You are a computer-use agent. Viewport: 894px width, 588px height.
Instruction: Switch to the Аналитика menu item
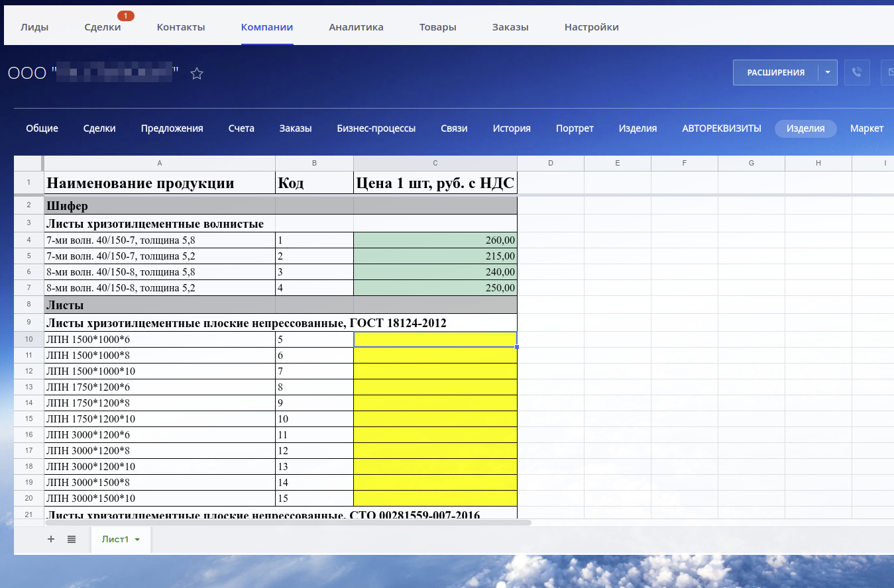pos(355,27)
